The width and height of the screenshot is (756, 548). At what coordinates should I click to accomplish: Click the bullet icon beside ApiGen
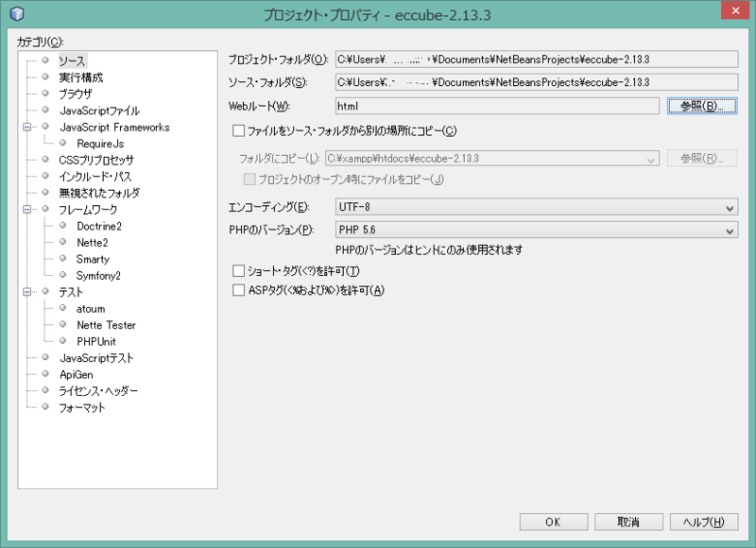[x=45, y=373]
